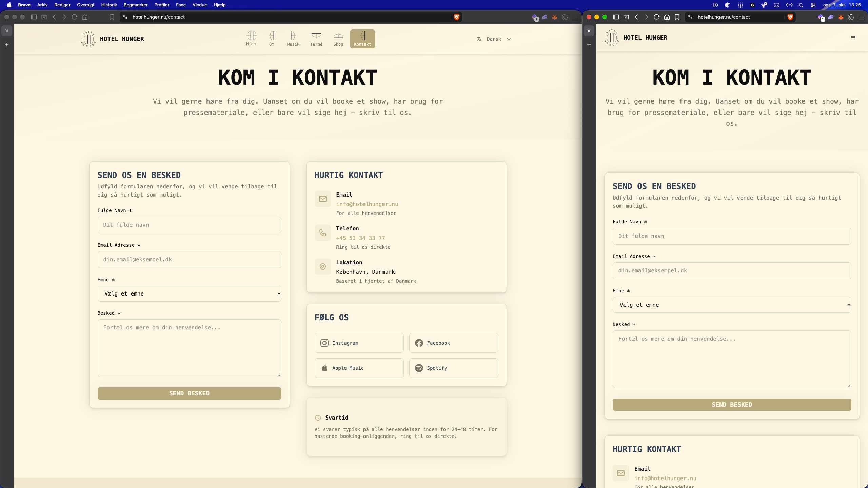Open the Shop page in navigation
Image resolution: width=868 pixels, height=488 pixels.
(338, 39)
